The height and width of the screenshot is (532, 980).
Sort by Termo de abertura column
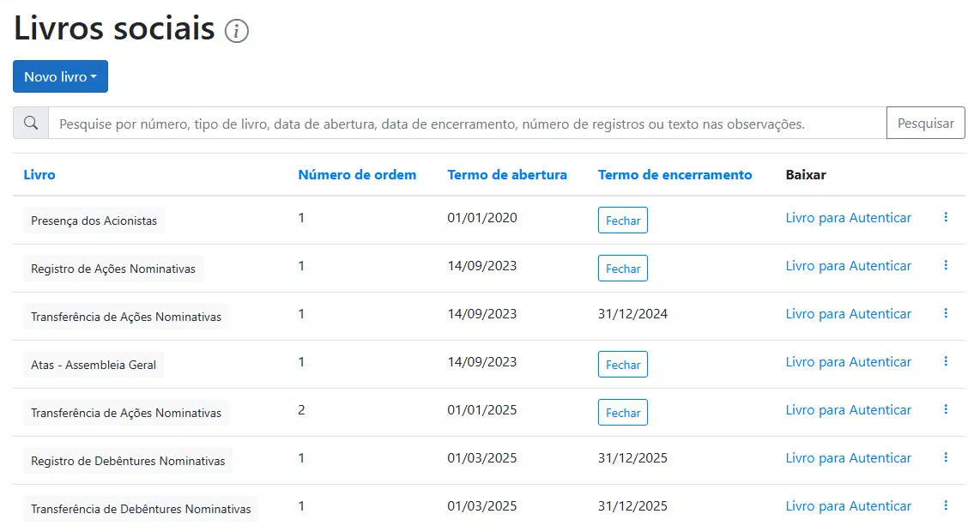(507, 175)
